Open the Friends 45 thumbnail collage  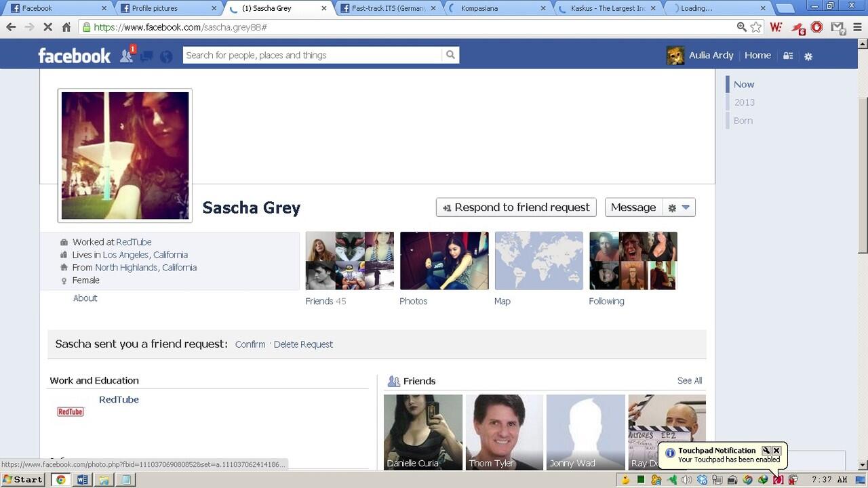pyautogui.click(x=350, y=261)
